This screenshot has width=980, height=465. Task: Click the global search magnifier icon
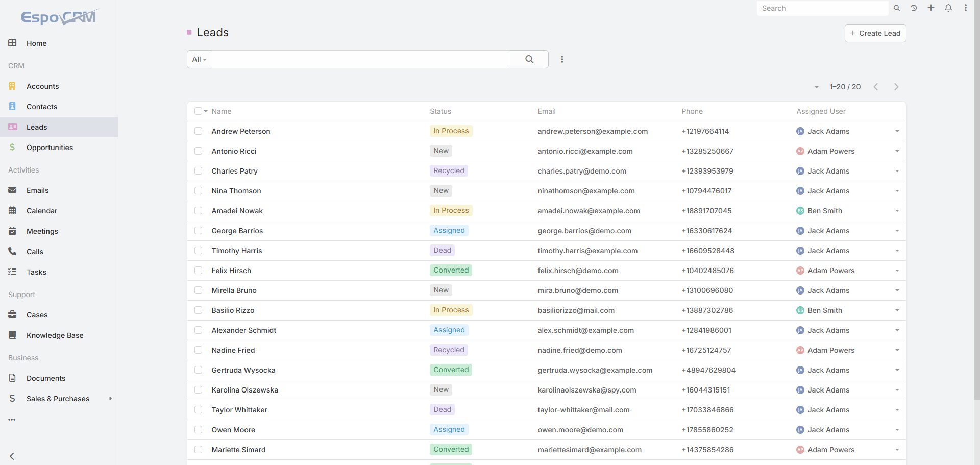click(897, 8)
